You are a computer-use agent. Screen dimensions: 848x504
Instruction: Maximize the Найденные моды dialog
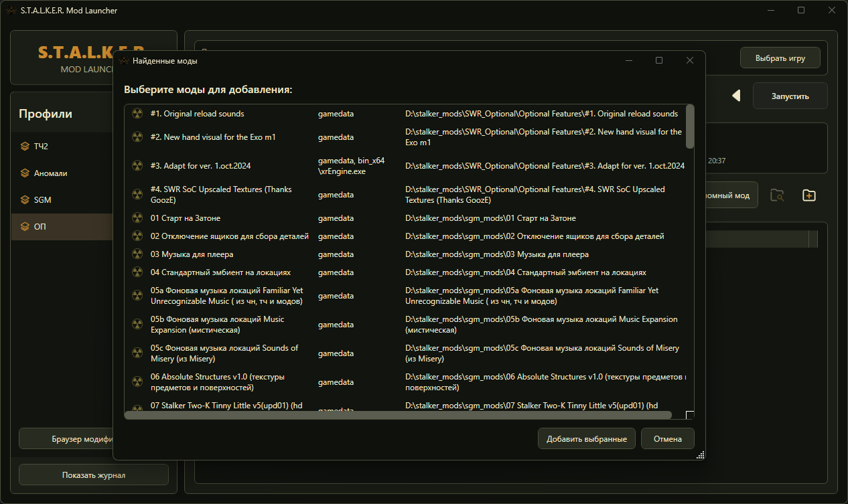coord(658,60)
